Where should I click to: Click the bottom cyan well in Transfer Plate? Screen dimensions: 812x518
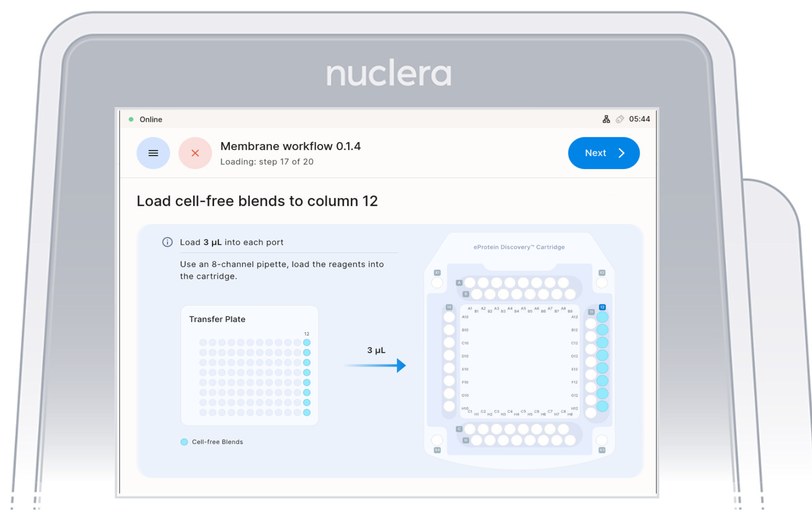click(307, 412)
